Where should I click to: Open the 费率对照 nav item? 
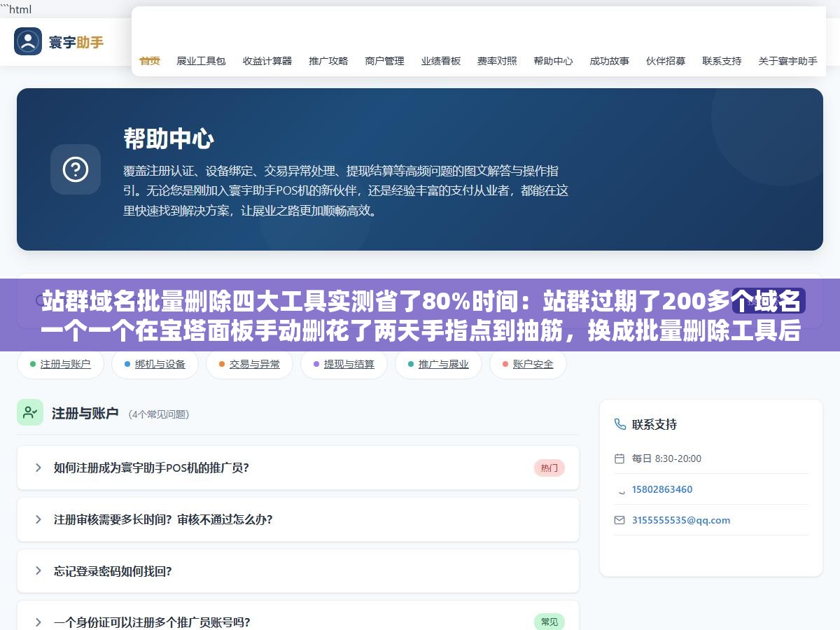(x=497, y=61)
